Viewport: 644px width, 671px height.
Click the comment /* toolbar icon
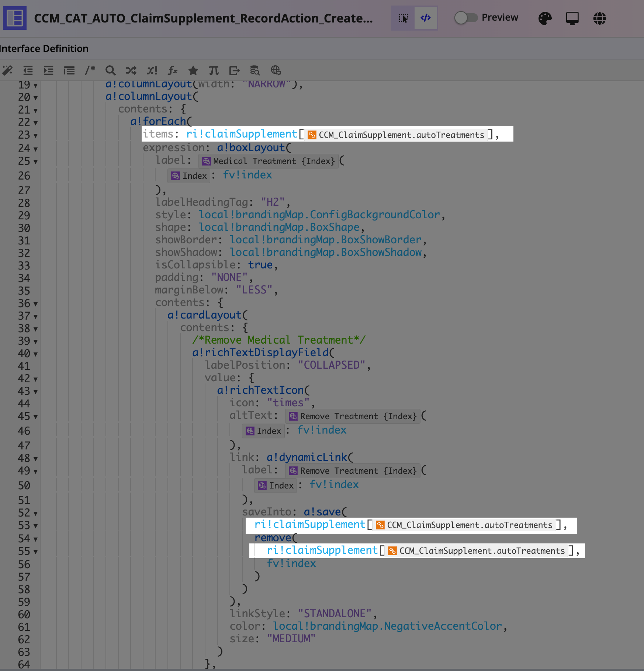[90, 70]
